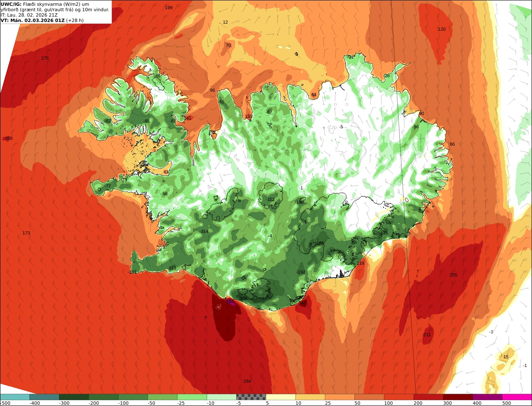This screenshot has width=532, height=406.
Task: Click the map value '113' on Reykjanes peninsula
Action: point(172,268)
